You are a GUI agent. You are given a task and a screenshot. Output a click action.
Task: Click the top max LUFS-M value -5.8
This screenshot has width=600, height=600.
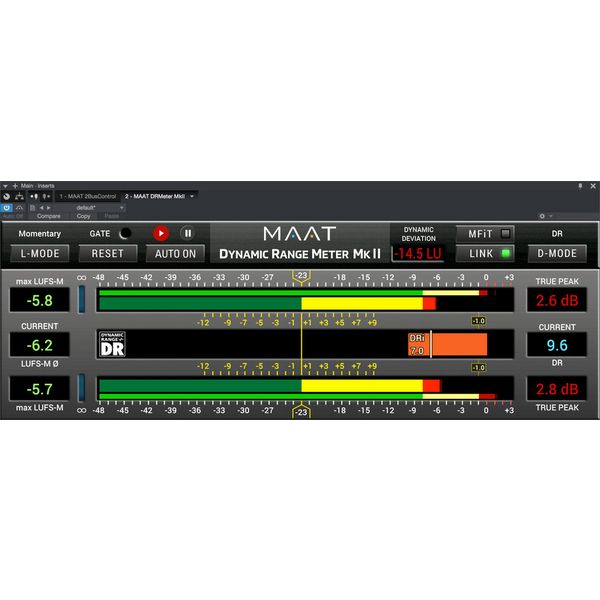(40, 300)
